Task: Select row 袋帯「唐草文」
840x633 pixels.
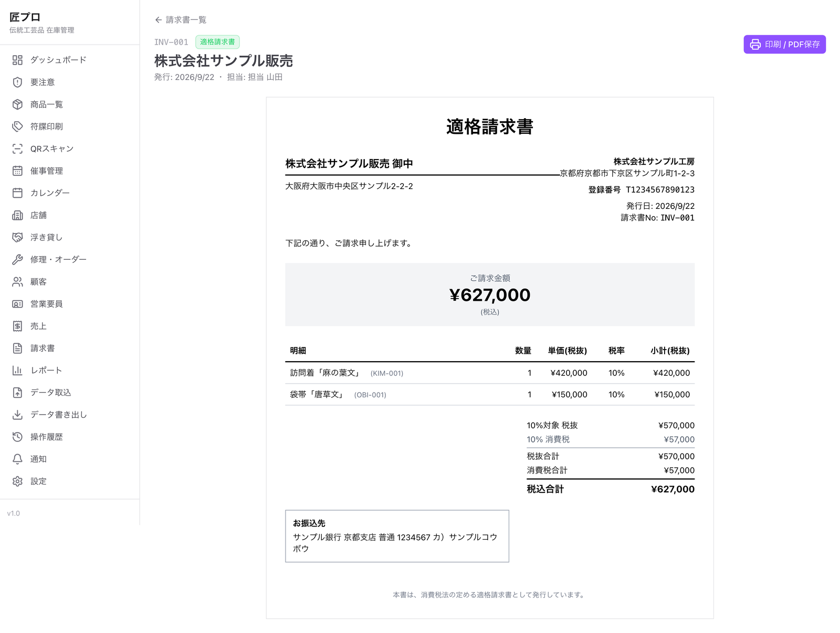Action: point(490,395)
